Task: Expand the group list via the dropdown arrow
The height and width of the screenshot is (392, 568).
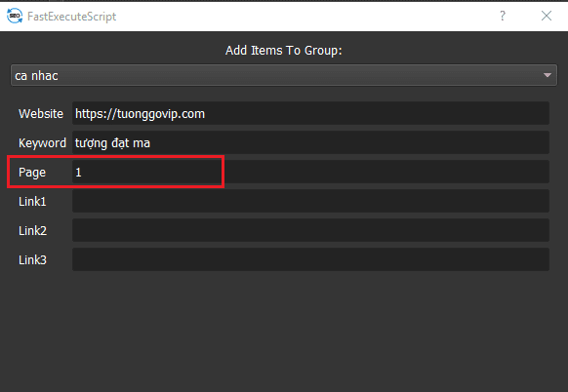Action: [x=547, y=75]
